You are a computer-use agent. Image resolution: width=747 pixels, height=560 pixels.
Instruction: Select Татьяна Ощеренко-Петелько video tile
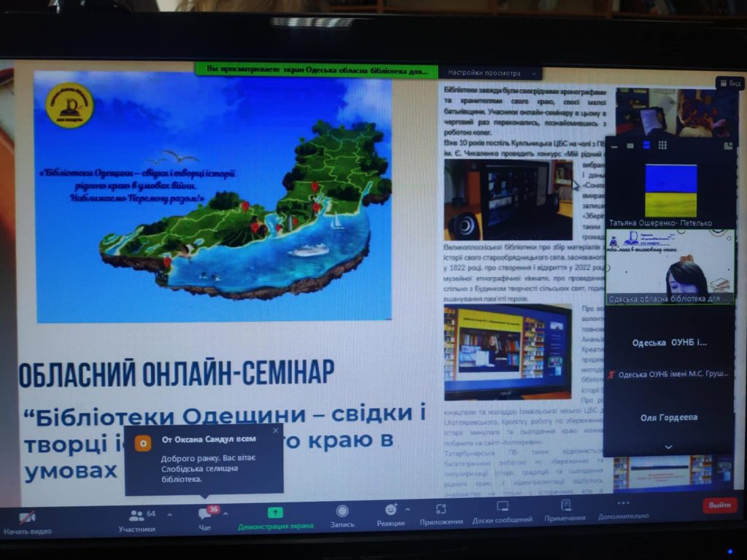(670, 189)
